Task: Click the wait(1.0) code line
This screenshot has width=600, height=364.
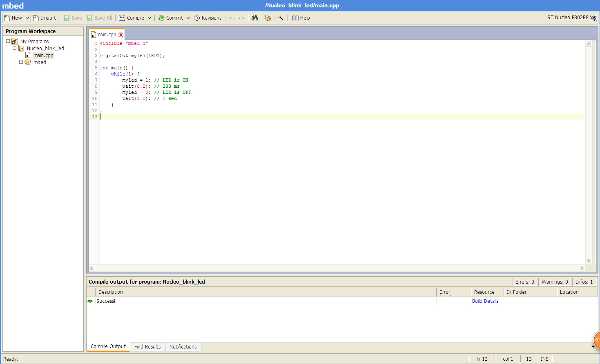Action: click(x=149, y=99)
